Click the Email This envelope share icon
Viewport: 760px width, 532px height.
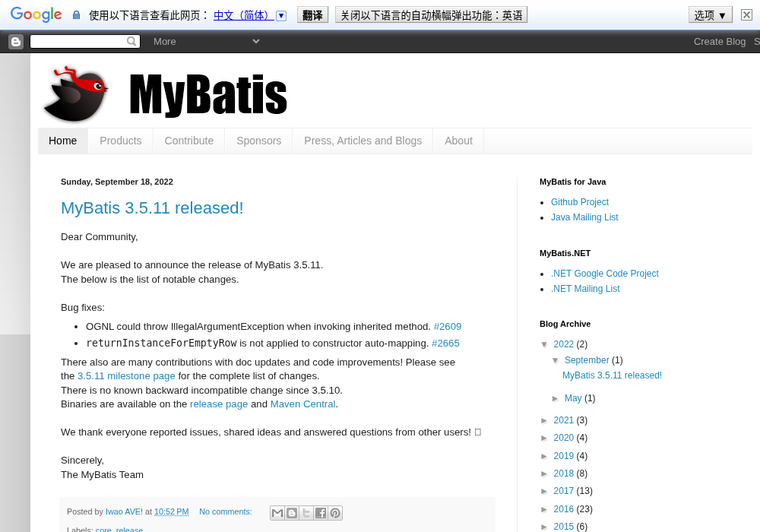[277, 512]
